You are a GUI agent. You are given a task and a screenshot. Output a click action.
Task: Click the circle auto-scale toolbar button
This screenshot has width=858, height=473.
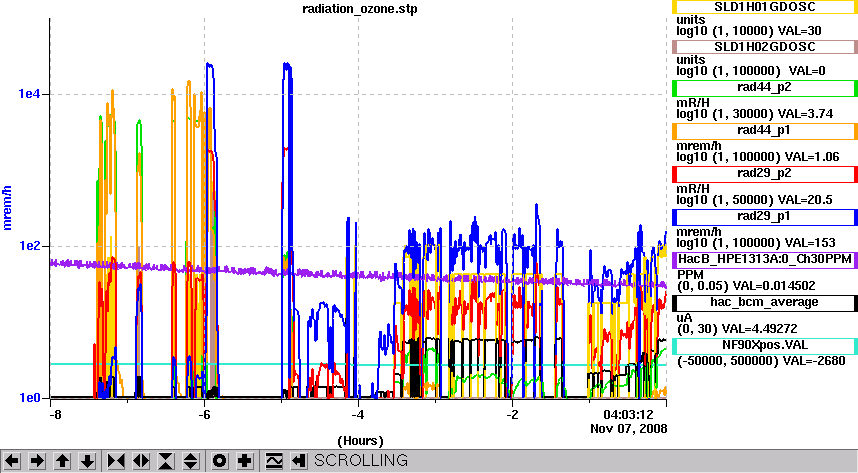(x=219, y=461)
